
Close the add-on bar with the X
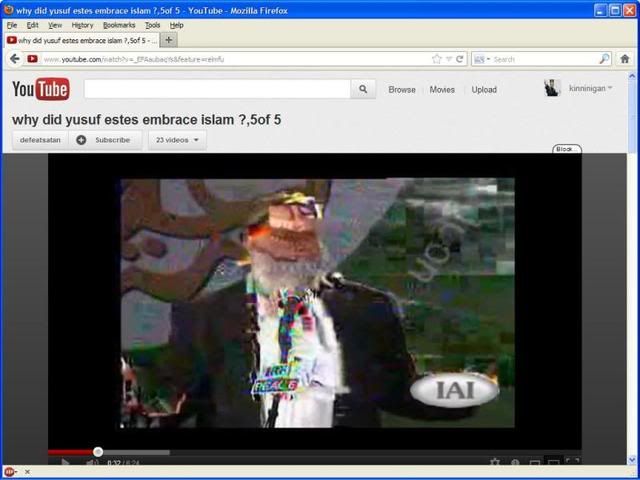click(27, 472)
